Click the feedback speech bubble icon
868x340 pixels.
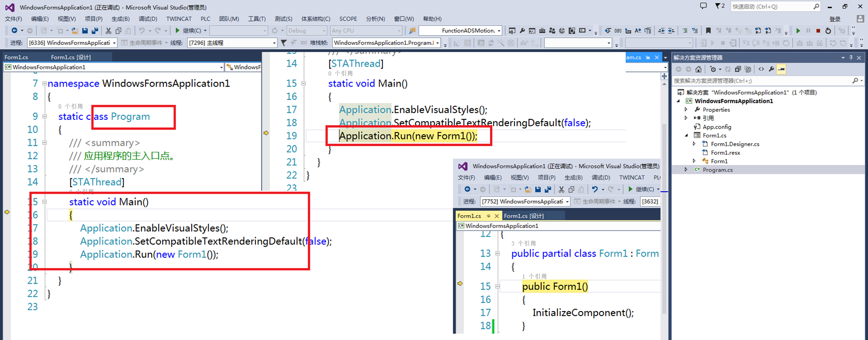[703, 6]
